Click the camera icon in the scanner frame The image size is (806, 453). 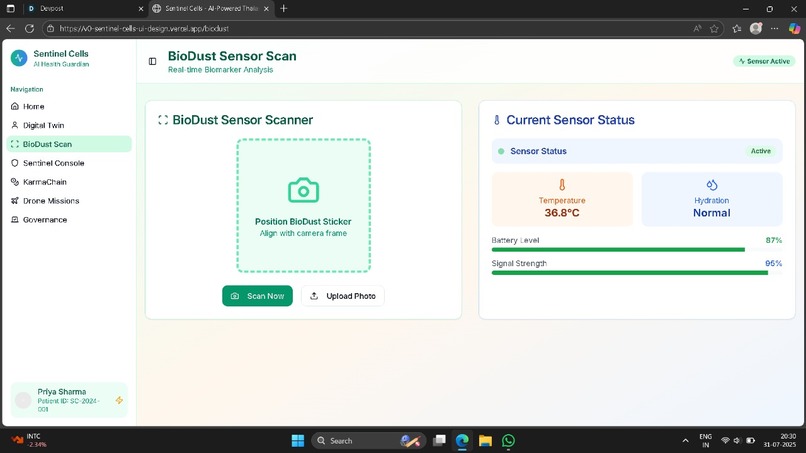tap(303, 190)
